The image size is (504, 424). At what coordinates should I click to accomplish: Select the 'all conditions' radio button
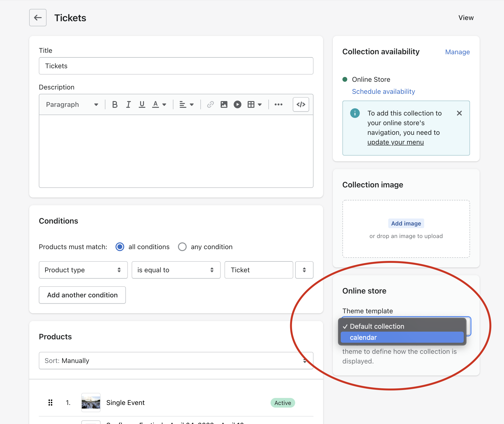pos(120,247)
